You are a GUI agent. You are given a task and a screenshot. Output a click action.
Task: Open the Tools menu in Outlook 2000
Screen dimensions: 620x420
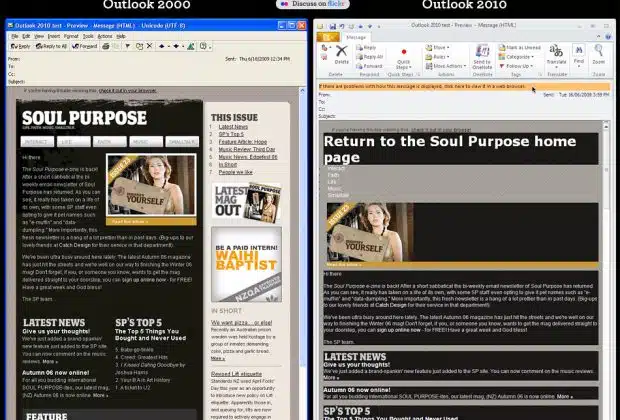(x=88, y=36)
